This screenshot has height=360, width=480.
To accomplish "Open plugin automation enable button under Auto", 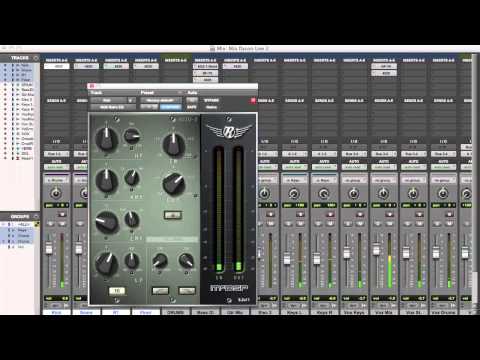I will click(192, 100).
